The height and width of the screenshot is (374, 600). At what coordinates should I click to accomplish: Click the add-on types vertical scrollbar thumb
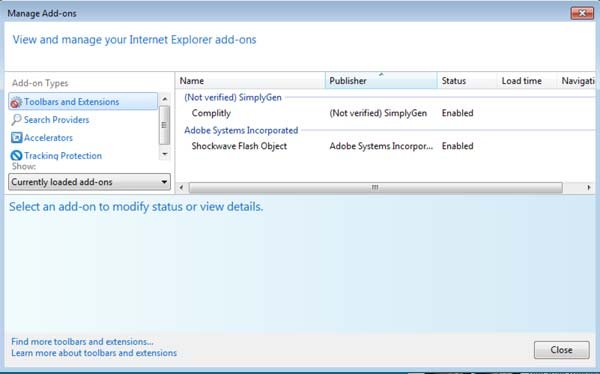[x=165, y=125]
